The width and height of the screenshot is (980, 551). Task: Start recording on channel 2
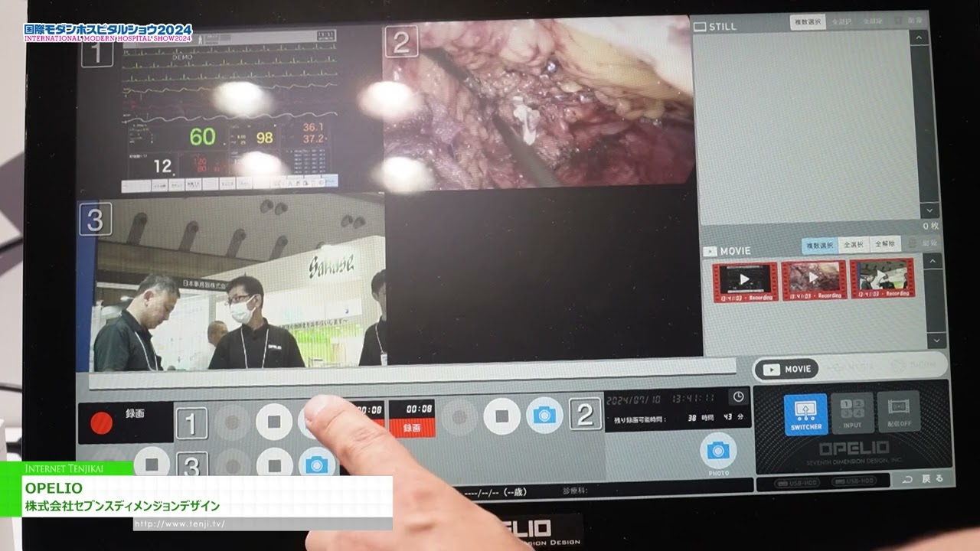pyautogui.click(x=459, y=417)
